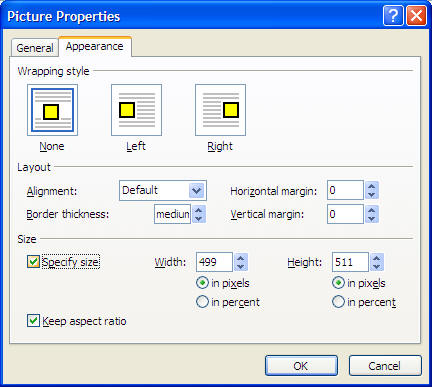
Task: Decrease Width using the down arrow
Action: [241, 267]
